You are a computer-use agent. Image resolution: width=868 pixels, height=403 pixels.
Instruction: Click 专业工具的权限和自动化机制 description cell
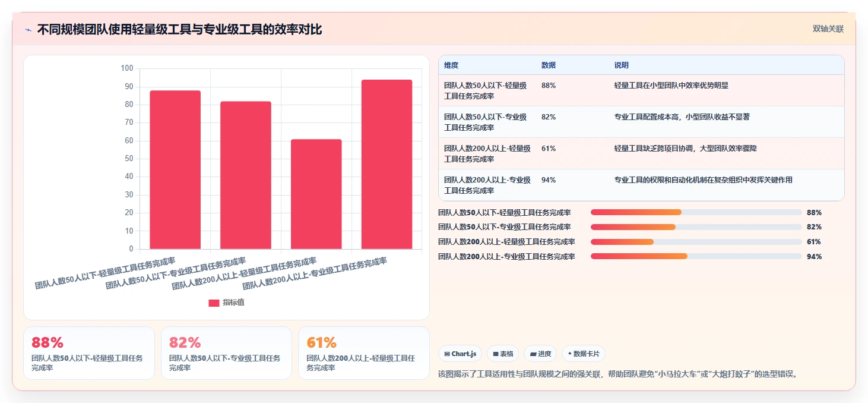(x=704, y=180)
